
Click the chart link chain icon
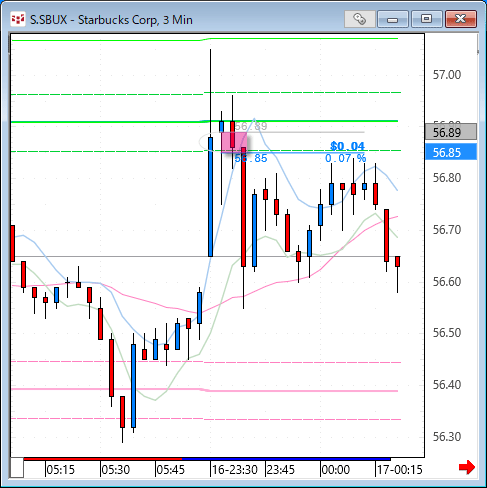[x=359, y=19]
